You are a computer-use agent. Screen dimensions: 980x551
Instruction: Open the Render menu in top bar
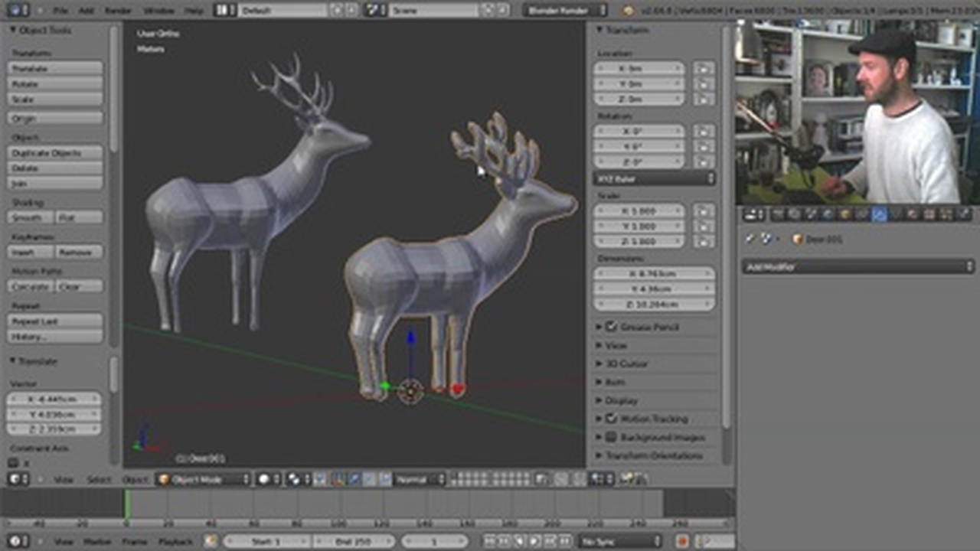coord(118,11)
